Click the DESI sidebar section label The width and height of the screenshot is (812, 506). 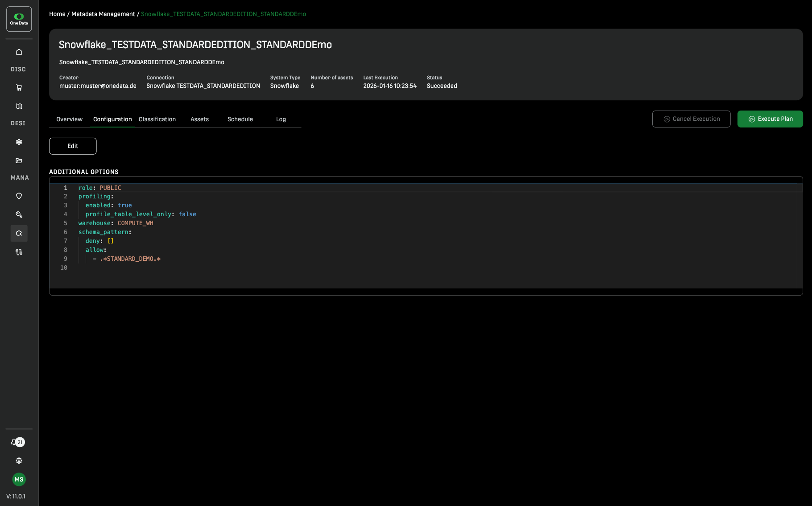click(x=18, y=123)
